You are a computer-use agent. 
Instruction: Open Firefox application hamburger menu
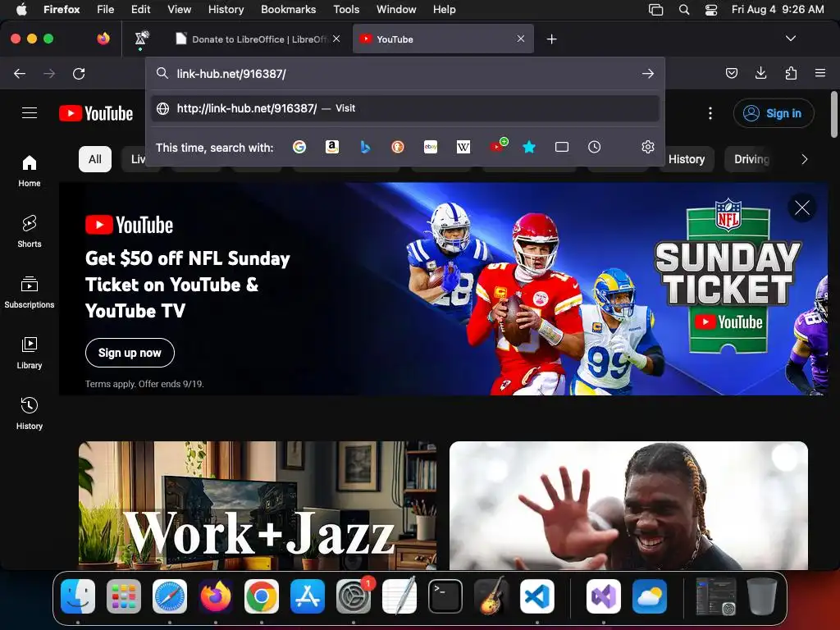coord(820,73)
